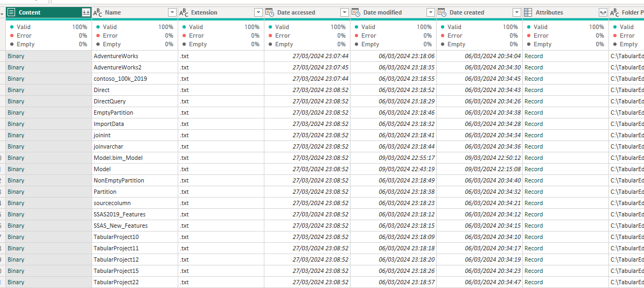This screenshot has height=288, width=644.
Task: Expand the Attributes column with its expand icon
Action: click(603, 13)
